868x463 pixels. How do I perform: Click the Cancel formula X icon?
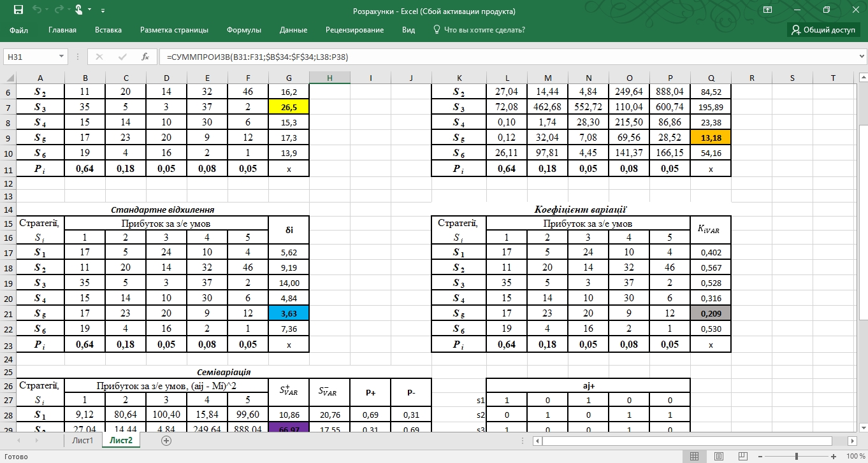click(99, 57)
